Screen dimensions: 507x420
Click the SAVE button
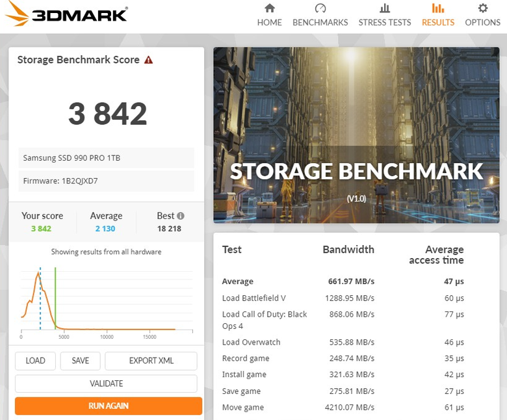[80, 361]
